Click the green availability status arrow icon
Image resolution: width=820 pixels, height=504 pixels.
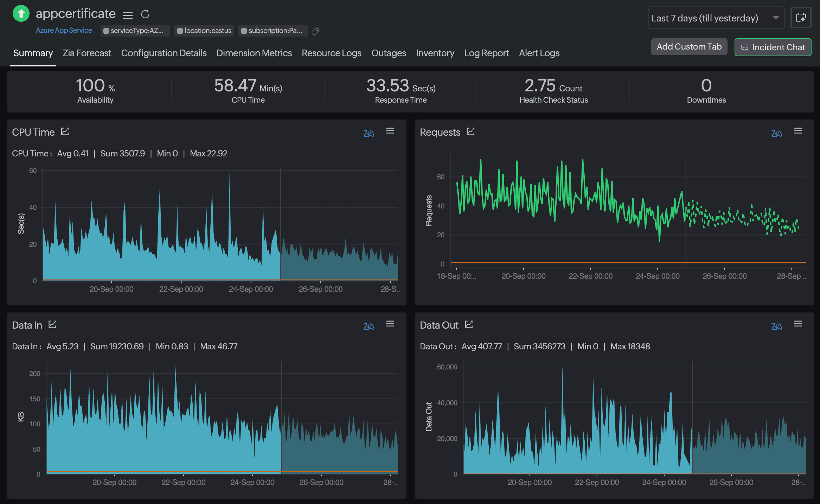tap(21, 14)
